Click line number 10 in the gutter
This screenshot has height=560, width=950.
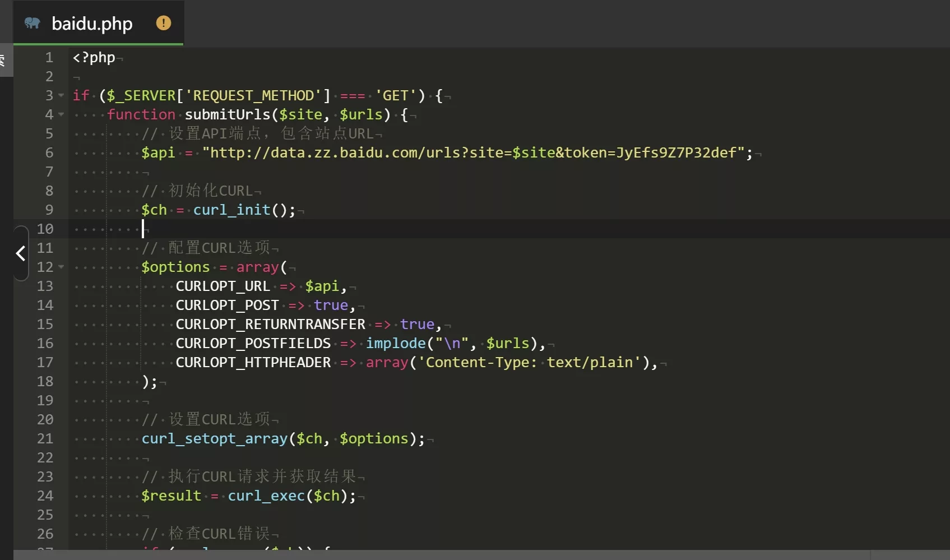(45, 229)
